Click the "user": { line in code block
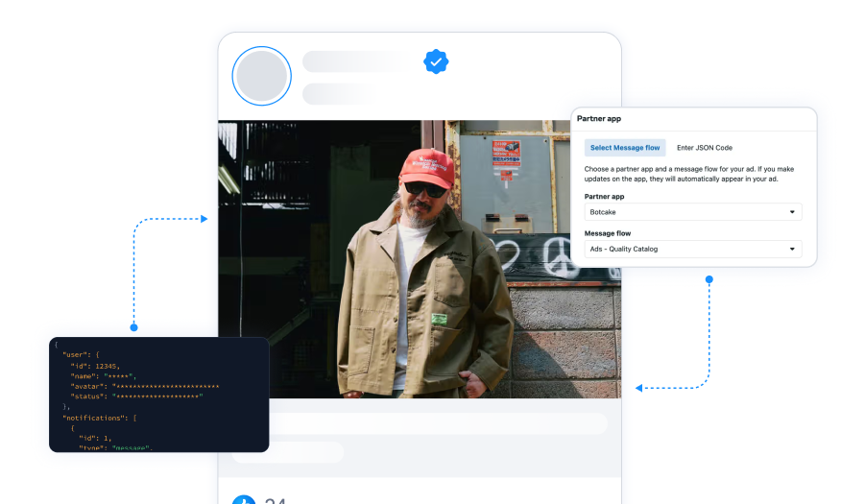Viewport: 841px width, 504px height. 81,354
